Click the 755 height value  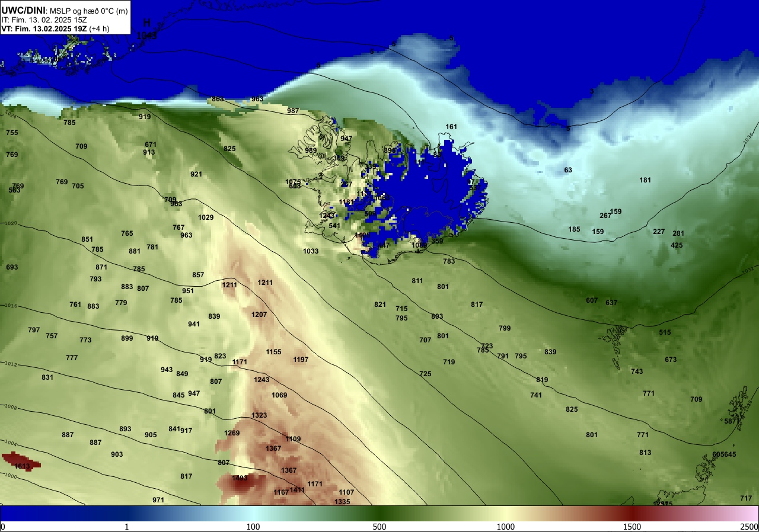(x=12, y=133)
